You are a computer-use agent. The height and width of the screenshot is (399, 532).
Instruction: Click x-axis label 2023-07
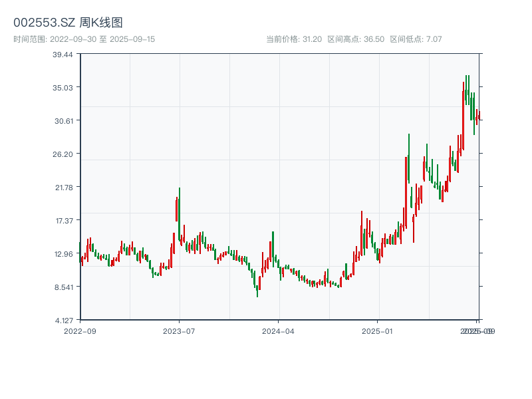179,331
